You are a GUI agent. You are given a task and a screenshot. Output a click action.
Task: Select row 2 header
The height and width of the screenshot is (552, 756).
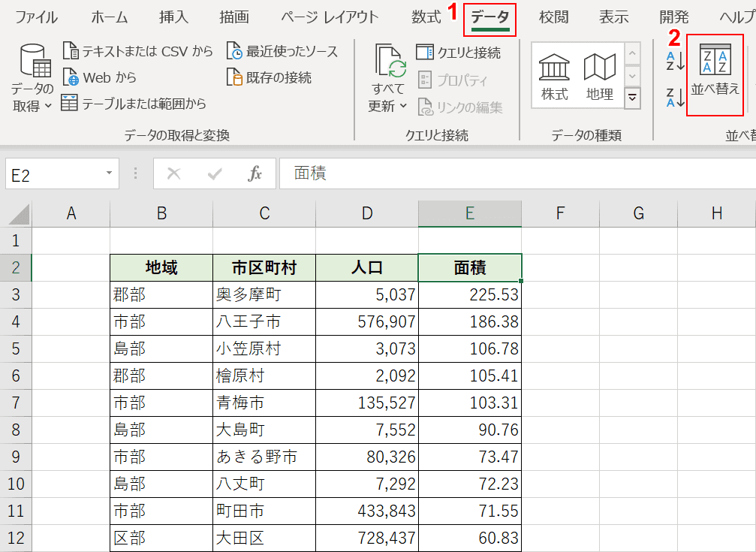16,267
